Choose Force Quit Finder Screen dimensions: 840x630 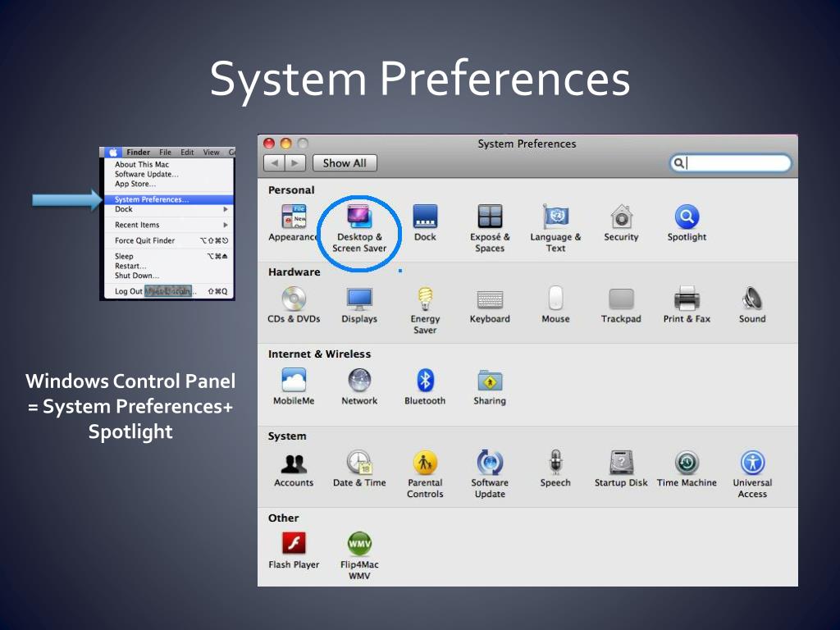coord(167,240)
